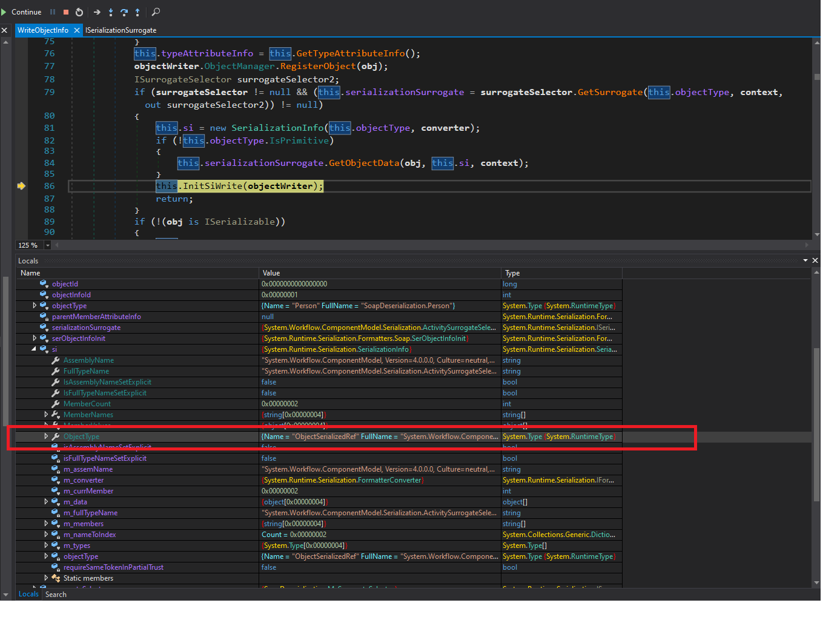The image size is (840, 620).
Task: Click the 0x0000000000000000 value of objectId
Action: tap(294, 284)
